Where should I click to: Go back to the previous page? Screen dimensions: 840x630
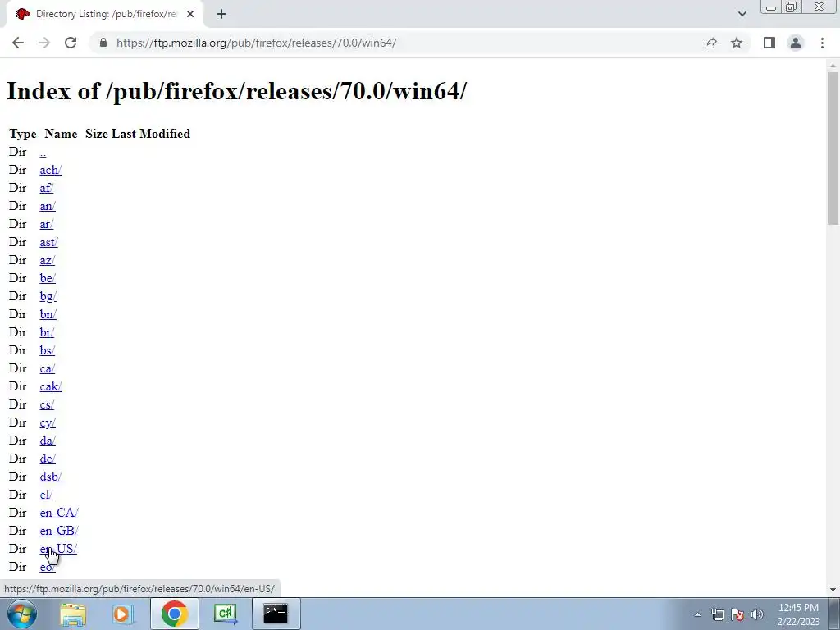pyautogui.click(x=18, y=43)
